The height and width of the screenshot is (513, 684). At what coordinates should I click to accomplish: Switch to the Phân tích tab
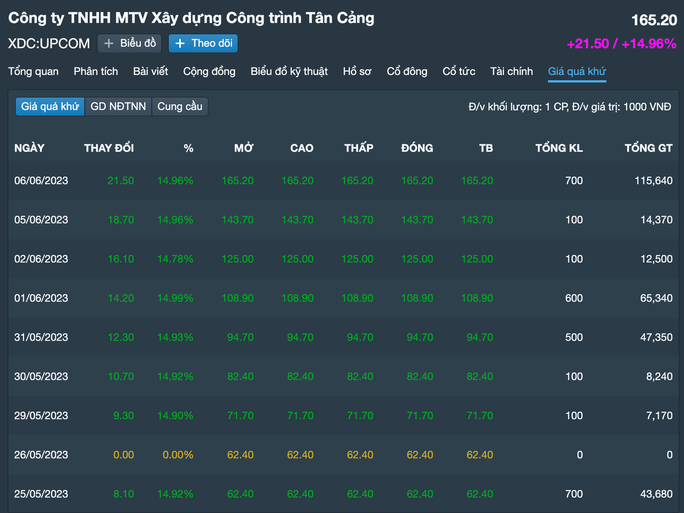click(96, 72)
